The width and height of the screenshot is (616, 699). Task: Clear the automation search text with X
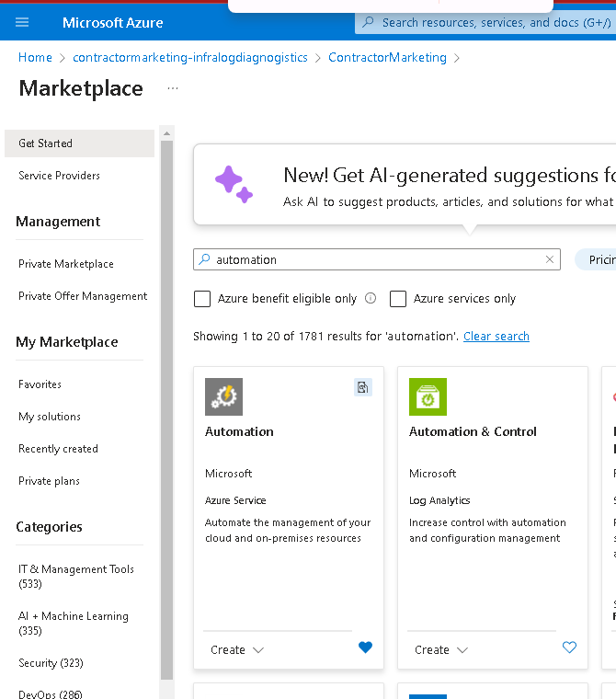(x=550, y=259)
